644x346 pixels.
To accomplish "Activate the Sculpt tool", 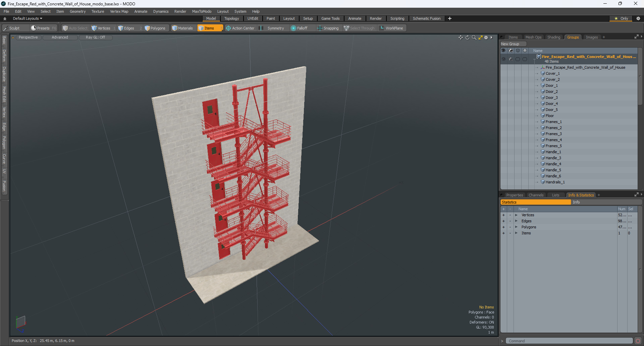I will click(x=11, y=28).
